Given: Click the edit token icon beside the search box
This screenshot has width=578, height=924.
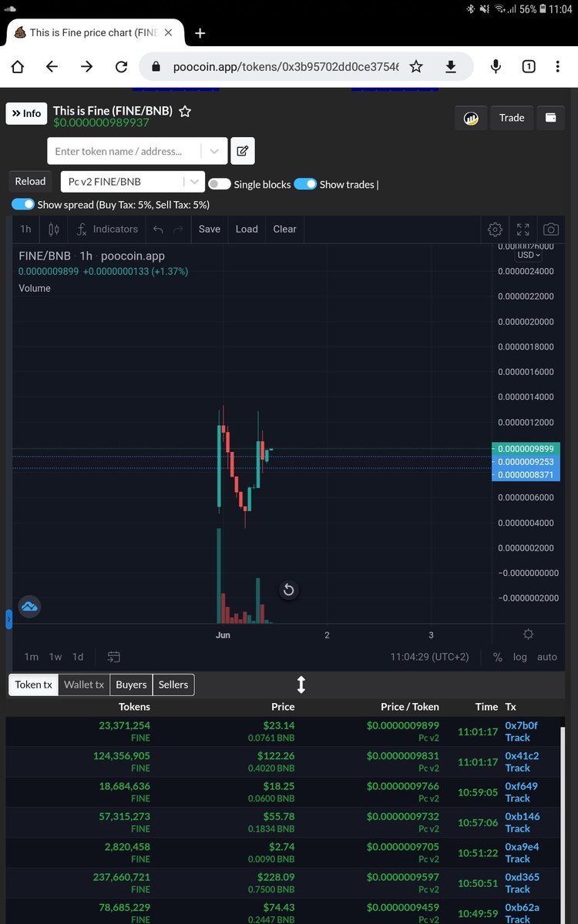Looking at the screenshot, I should point(242,151).
